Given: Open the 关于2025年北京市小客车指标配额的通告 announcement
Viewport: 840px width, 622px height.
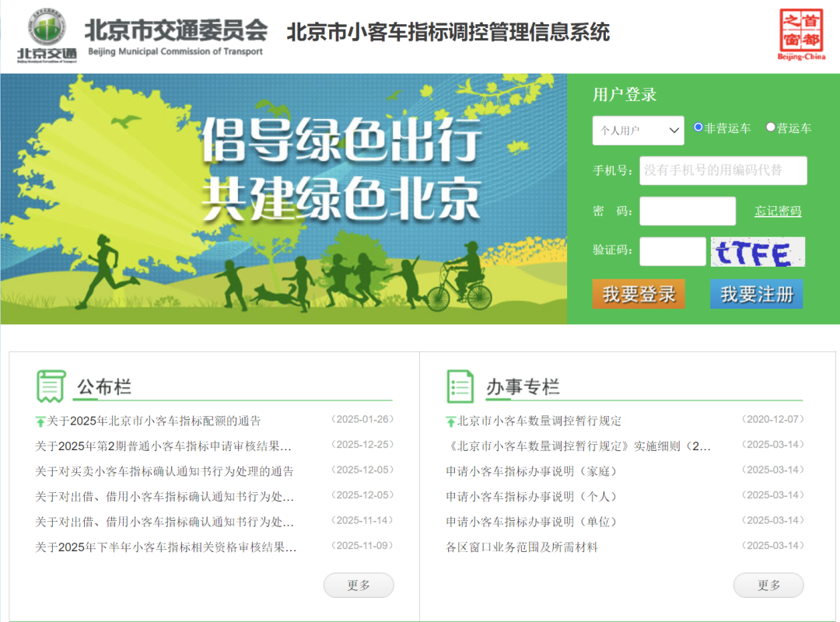Looking at the screenshot, I should (x=156, y=420).
